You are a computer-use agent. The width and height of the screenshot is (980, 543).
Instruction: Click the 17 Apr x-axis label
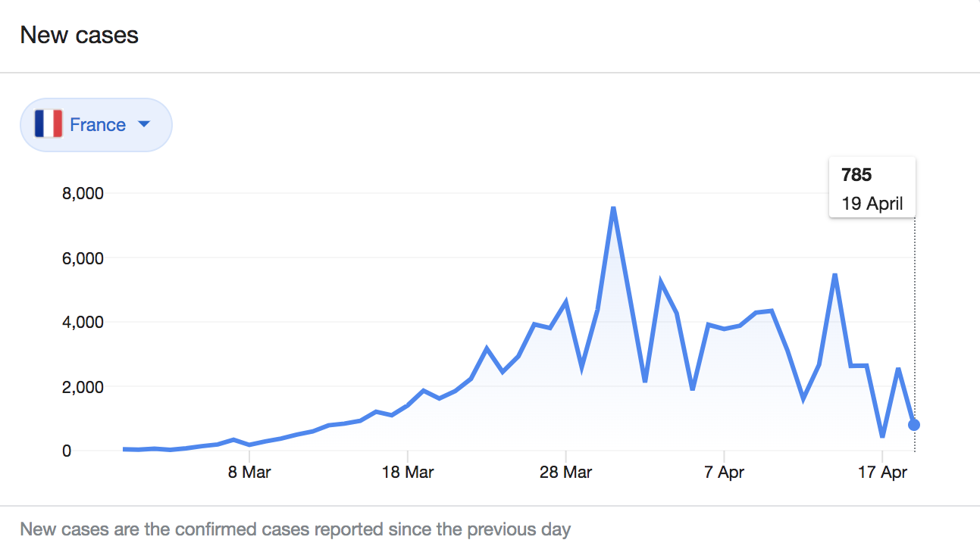click(x=883, y=473)
